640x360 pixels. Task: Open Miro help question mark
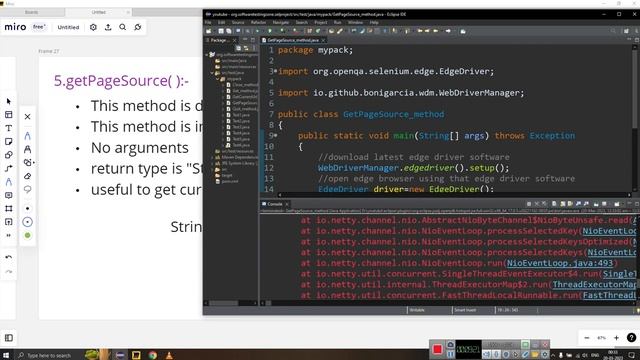click(x=631, y=338)
